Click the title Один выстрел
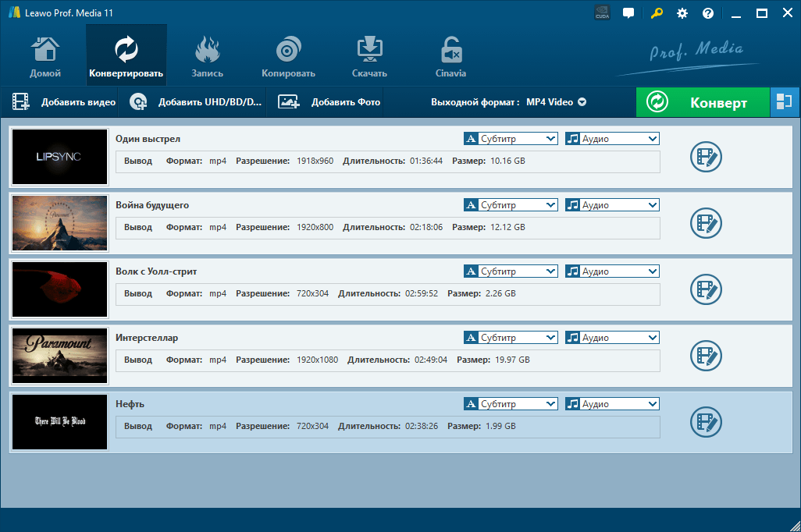The height and width of the screenshot is (532, 801). pos(148,139)
